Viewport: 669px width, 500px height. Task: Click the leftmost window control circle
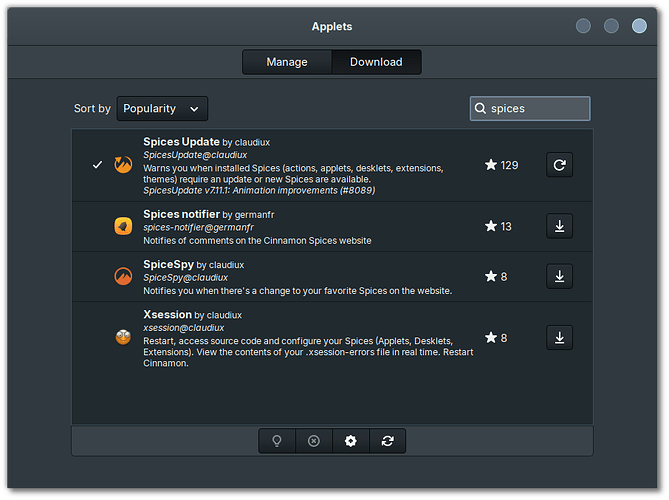click(583, 26)
